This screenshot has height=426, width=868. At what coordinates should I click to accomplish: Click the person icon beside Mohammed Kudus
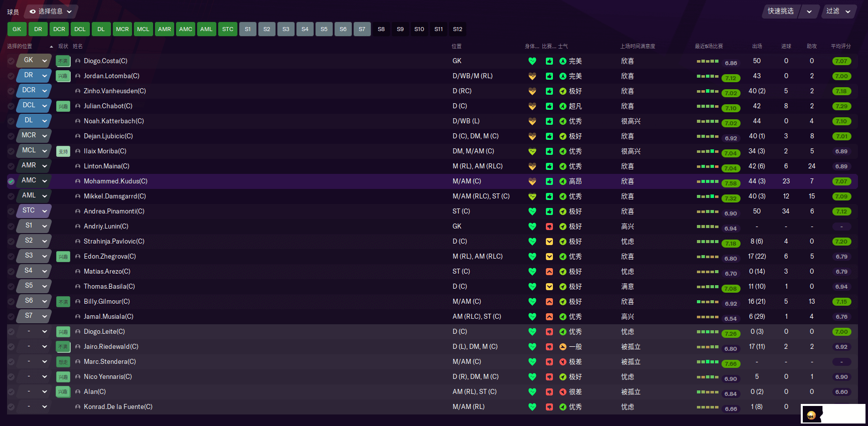[x=78, y=181]
